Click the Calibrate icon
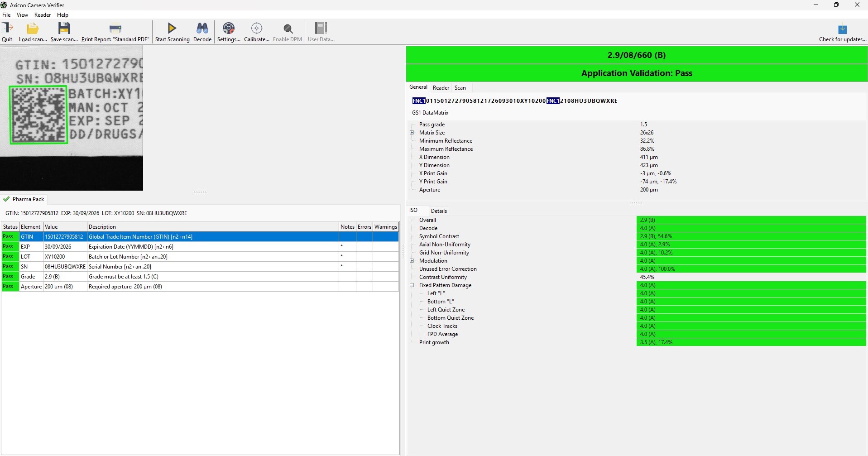 256,28
